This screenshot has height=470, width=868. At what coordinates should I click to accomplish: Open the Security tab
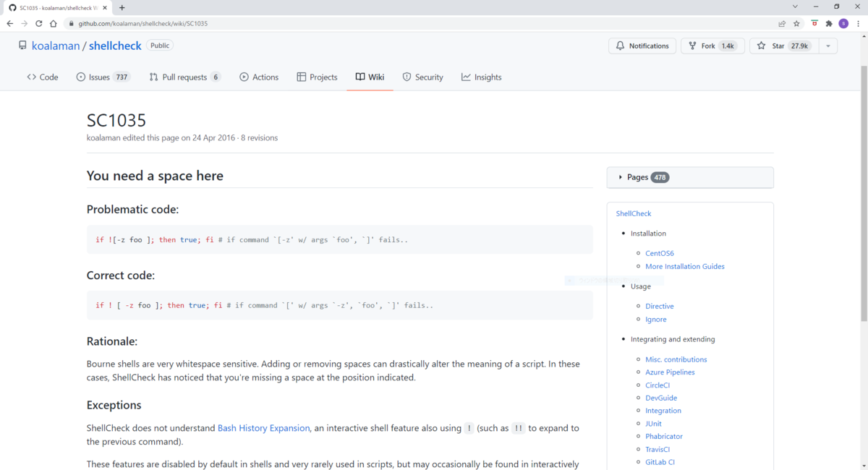coord(422,77)
